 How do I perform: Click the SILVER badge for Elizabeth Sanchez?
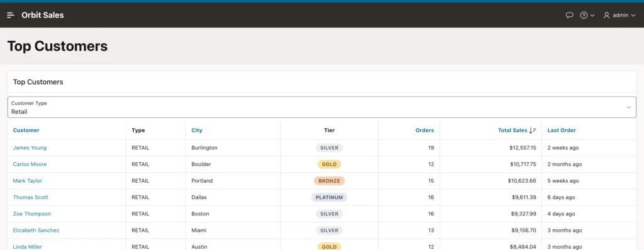[x=330, y=231]
